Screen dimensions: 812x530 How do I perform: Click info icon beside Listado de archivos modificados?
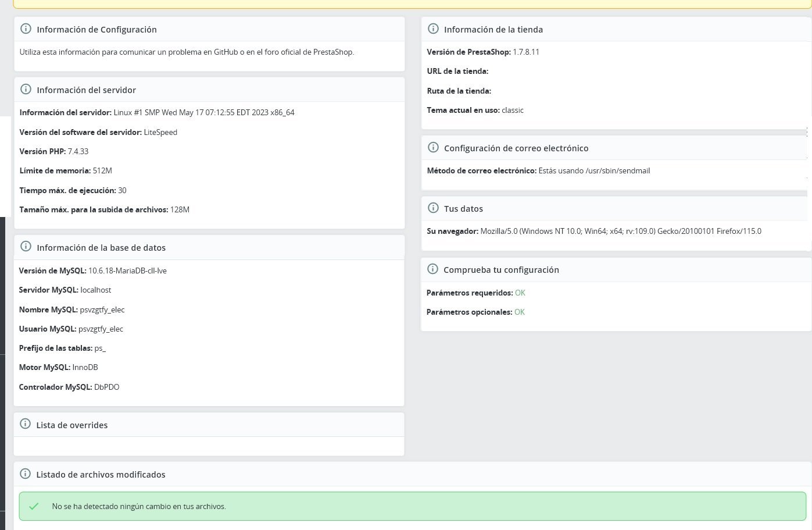[x=25, y=474]
